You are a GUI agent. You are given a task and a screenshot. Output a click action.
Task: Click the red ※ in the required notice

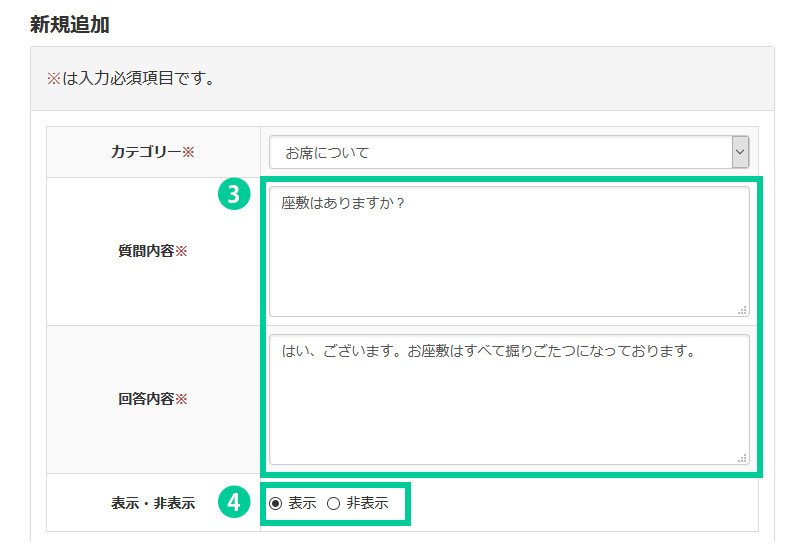(53, 78)
